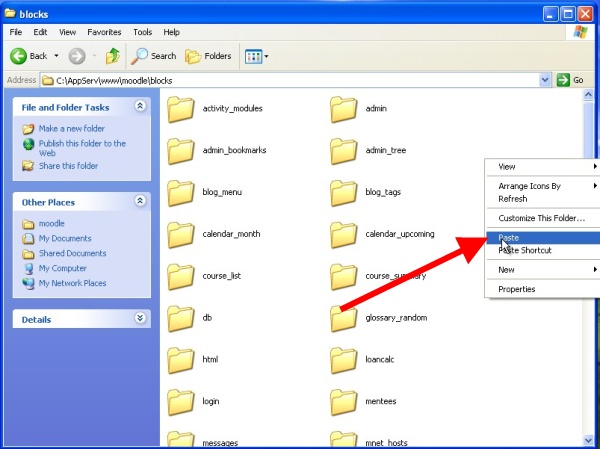Viewport: 600px width, 449px height.
Task: Click Publish this folder to the Web
Action: click(x=82, y=148)
